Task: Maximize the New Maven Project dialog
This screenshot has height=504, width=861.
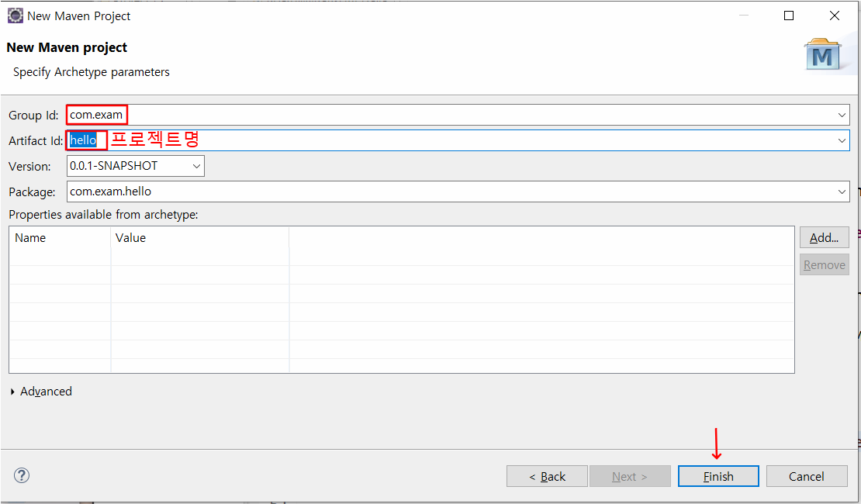Action: [x=789, y=16]
